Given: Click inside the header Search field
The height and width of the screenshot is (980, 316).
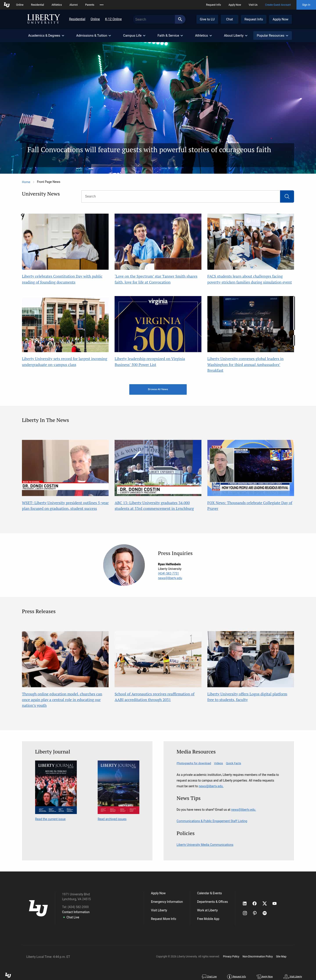Looking at the screenshot, I should point(154,19).
